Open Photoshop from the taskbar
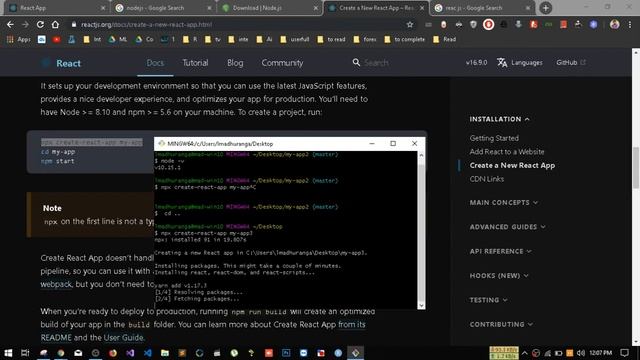Image resolution: width=640 pixels, height=360 pixels. point(286,353)
